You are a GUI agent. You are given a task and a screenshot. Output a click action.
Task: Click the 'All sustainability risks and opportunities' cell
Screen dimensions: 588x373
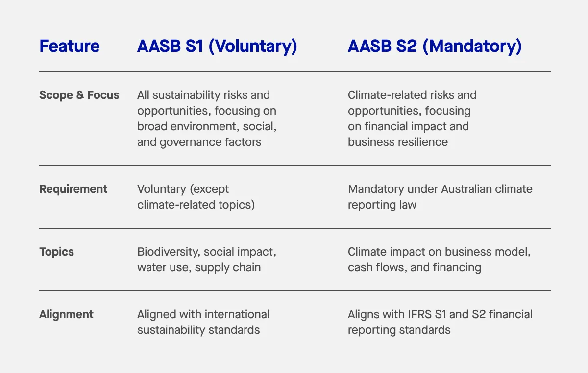[207, 118]
